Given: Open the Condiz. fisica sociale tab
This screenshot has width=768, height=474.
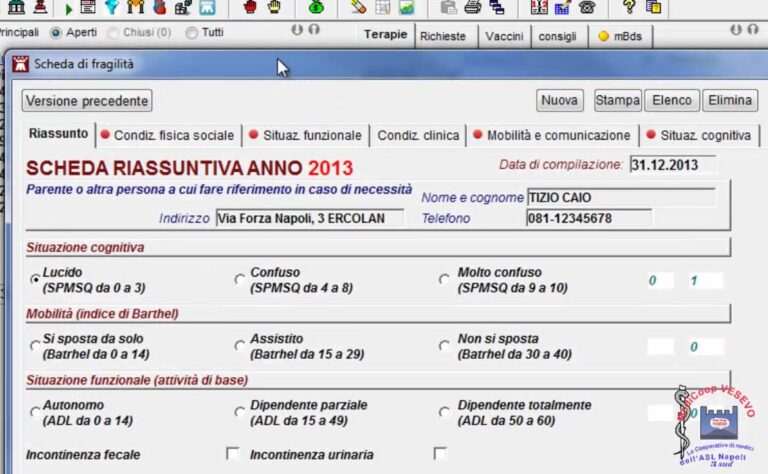Looking at the screenshot, I should pos(168,136).
